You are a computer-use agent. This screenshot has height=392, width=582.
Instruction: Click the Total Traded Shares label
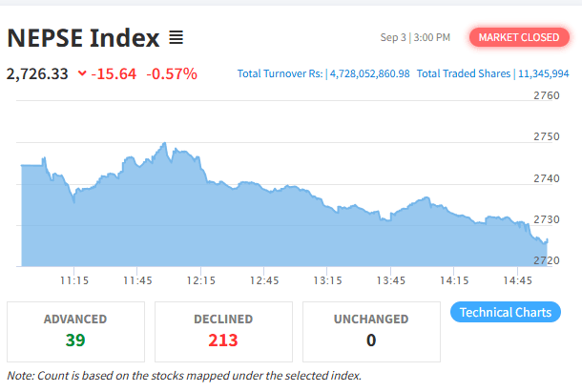coord(463,73)
